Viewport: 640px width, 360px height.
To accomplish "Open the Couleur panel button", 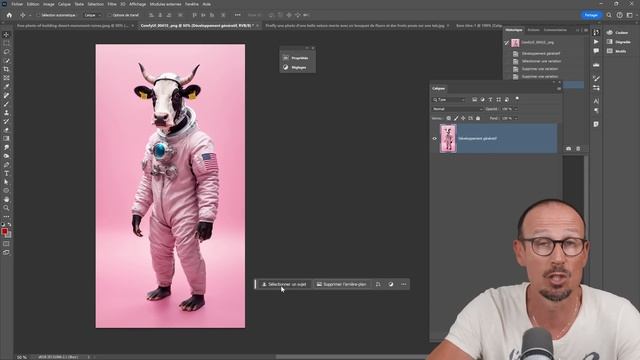I will (x=617, y=32).
